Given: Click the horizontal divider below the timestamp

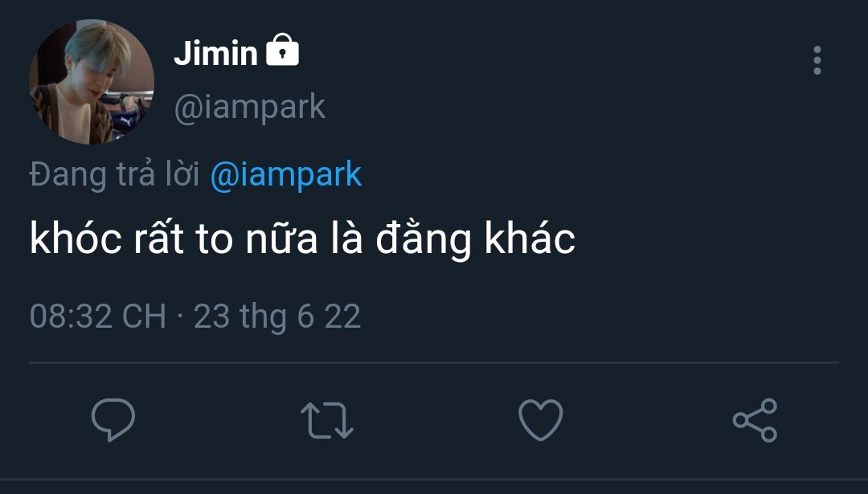Looking at the screenshot, I should click(x=434, y=362).
